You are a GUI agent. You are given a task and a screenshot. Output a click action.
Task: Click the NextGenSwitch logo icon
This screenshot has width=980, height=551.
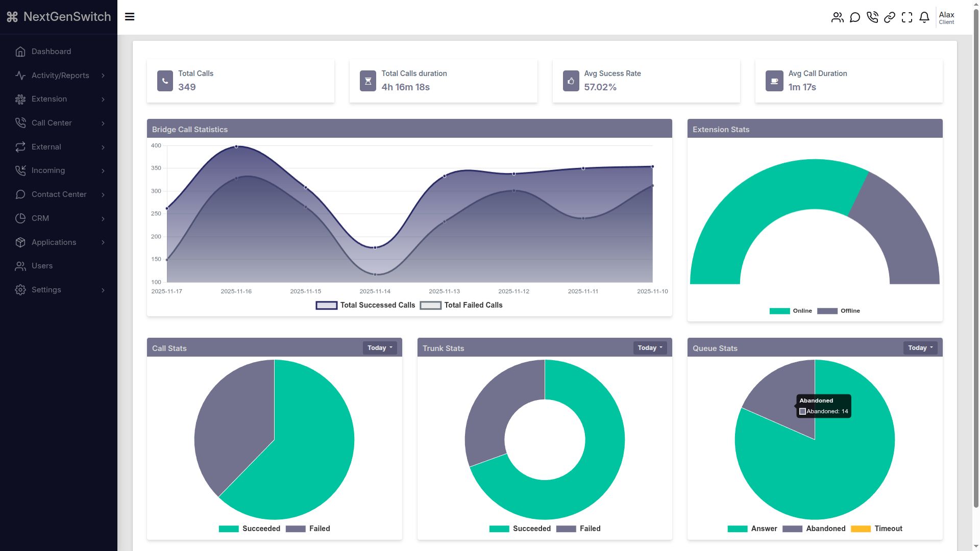12,17
